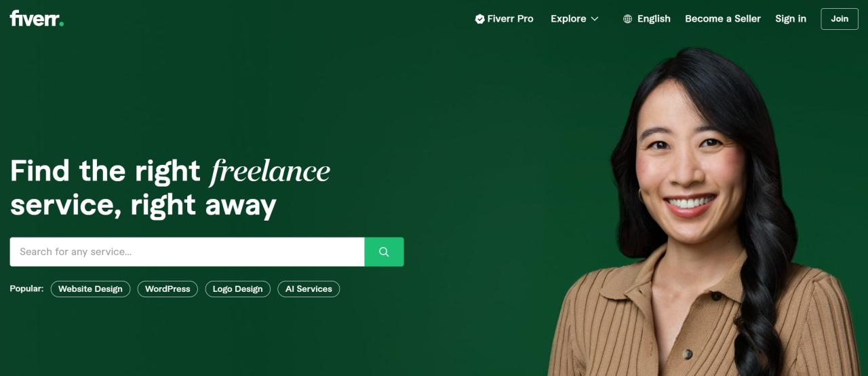Select the WordPress popular tag

[x=167, y=289]
